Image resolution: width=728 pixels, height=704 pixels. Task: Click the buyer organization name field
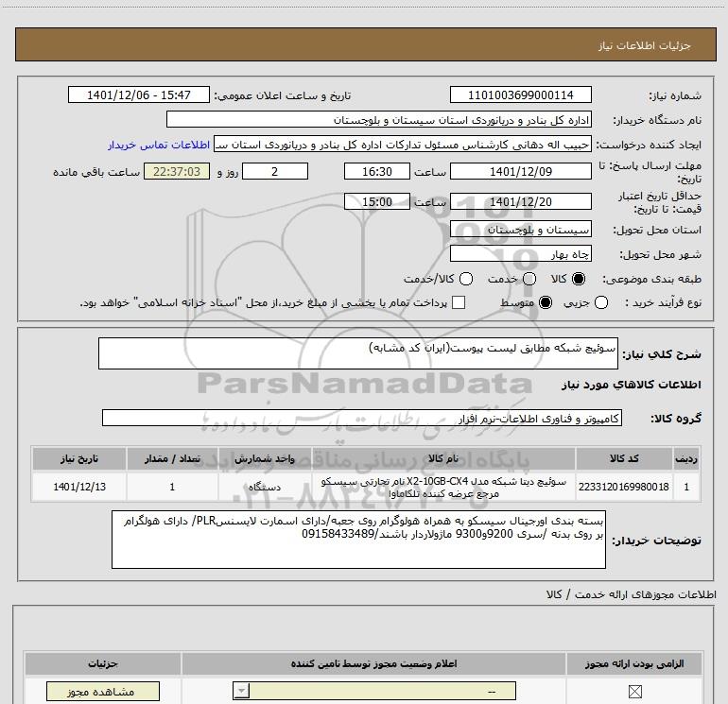click(379, 120)
